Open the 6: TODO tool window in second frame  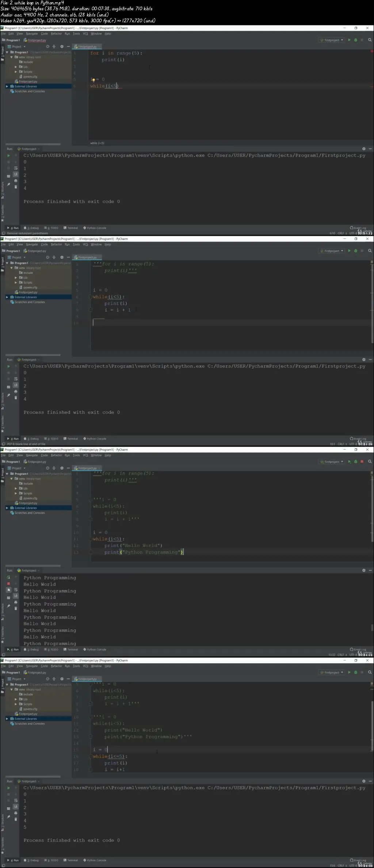pyautogui.click(x=51, y=439)
